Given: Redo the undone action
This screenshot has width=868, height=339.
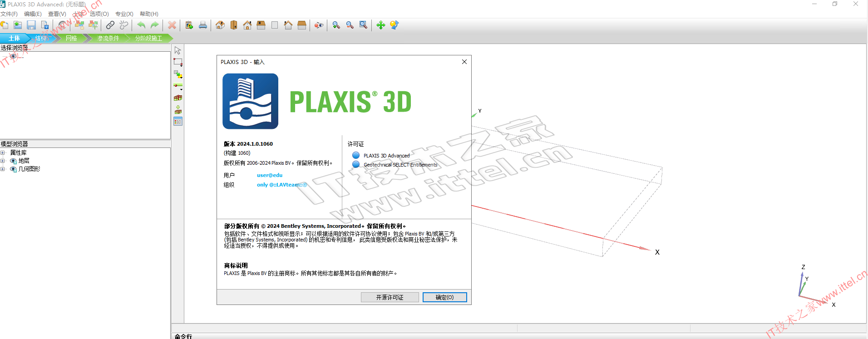Looking at the screenshot, I should click(155, 25).
